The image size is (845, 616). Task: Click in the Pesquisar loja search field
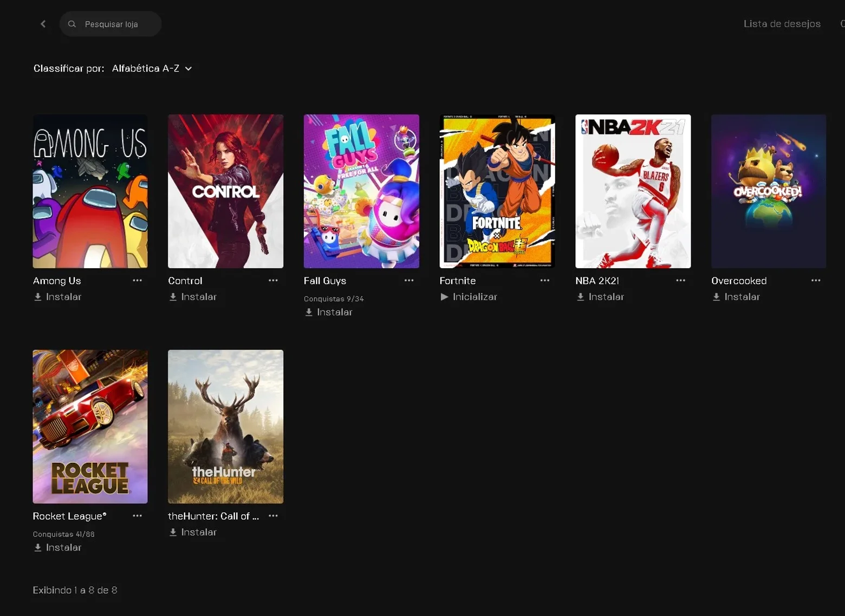pos(110,24)
